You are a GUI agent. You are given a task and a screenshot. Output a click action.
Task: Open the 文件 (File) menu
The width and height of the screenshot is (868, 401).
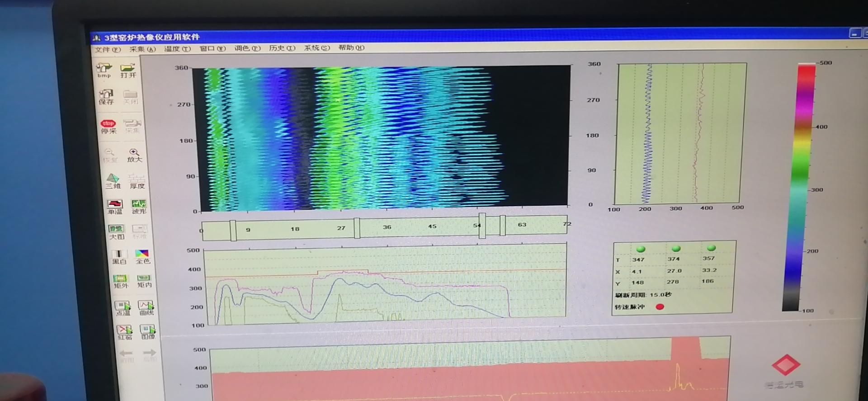point(108,49)
